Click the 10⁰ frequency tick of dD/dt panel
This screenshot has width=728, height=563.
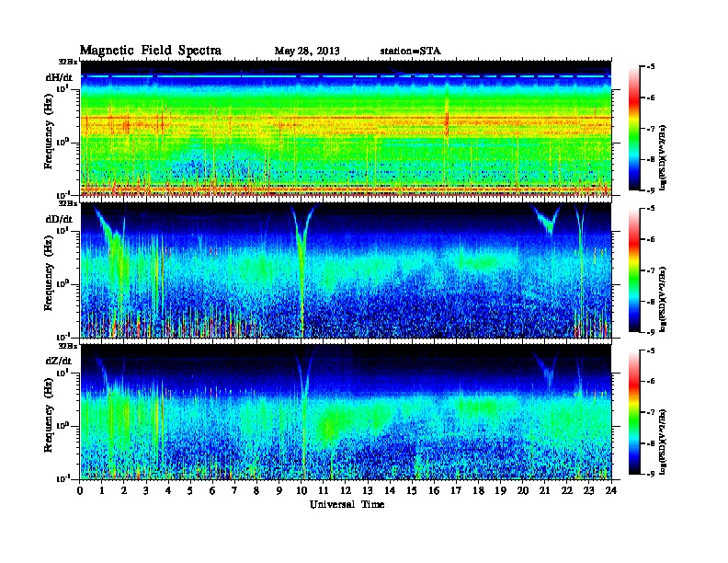click(x=63, y=284)
